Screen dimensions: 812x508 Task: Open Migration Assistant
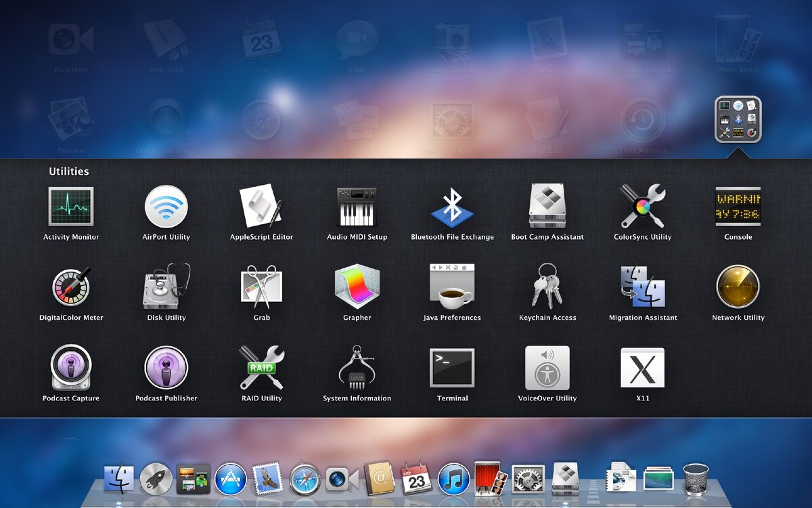click(643, 287)
